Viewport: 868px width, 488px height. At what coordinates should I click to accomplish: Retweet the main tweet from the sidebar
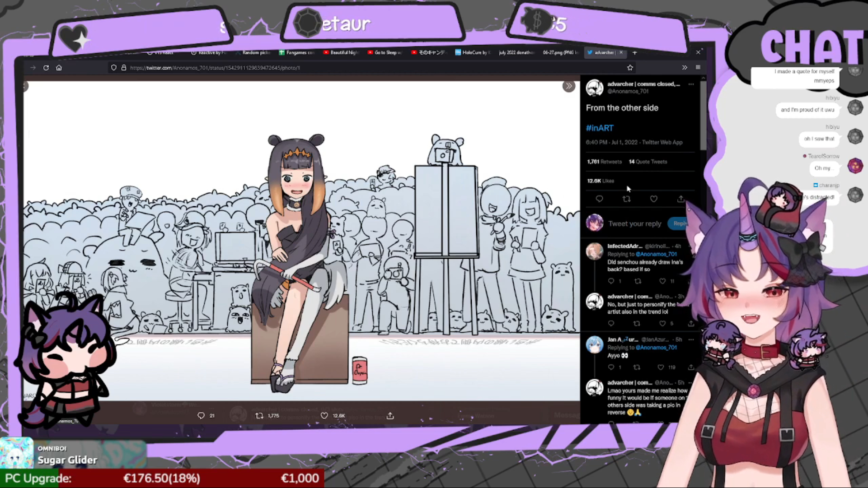pos(626,199)
